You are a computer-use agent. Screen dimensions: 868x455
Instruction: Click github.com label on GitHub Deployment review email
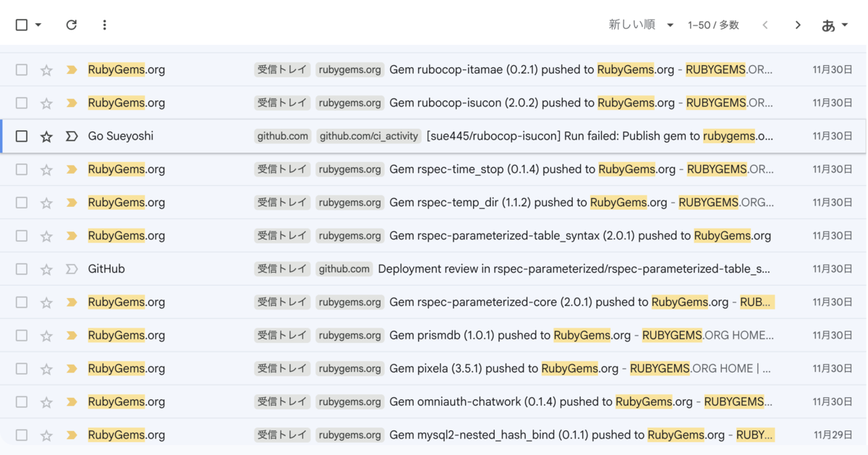(344, 269)
